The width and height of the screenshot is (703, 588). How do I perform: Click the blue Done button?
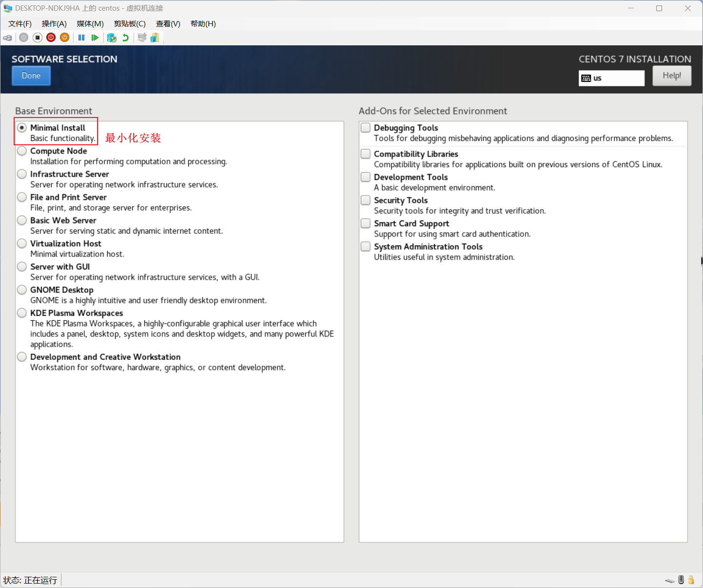tap(31, 76)
